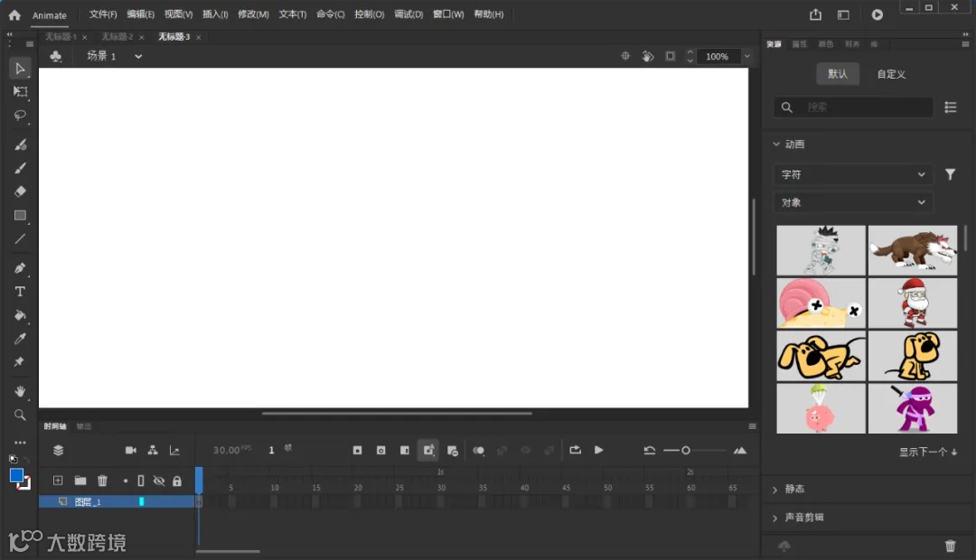The width and height of the screenshot is (976, 560).
Task: Select the Eraser tool
Action: coord(20,191)
